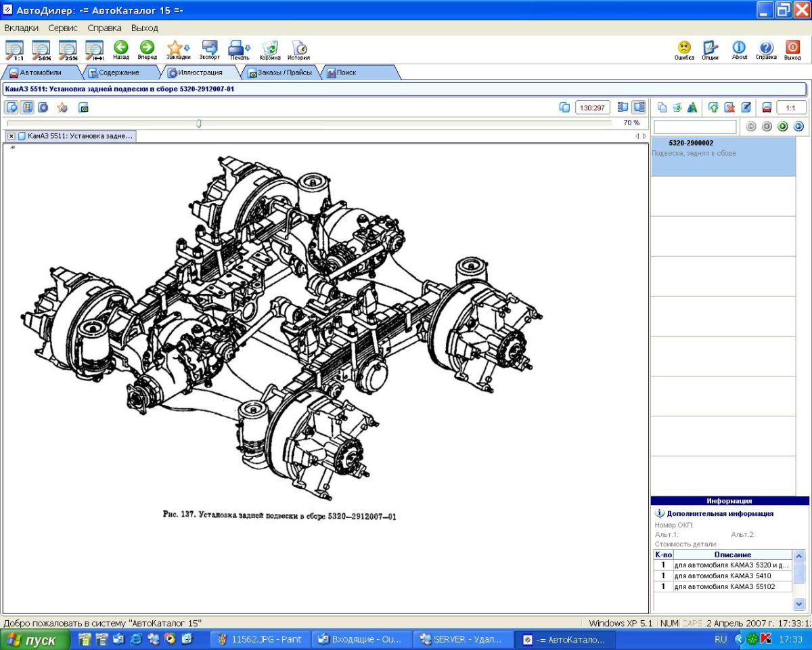812x650 pixels.
Task: Open the Справка menu in menu bar
Action: (105, 28)
